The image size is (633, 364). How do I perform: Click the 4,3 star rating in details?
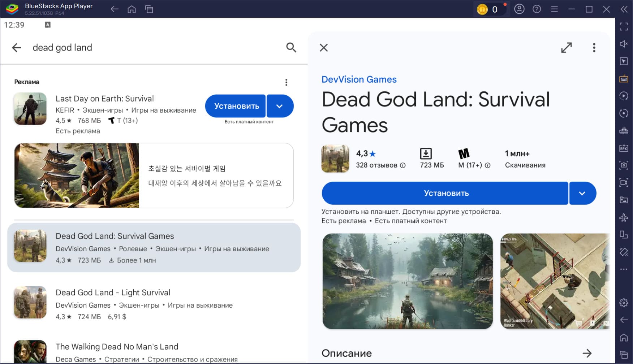(366, 153)
